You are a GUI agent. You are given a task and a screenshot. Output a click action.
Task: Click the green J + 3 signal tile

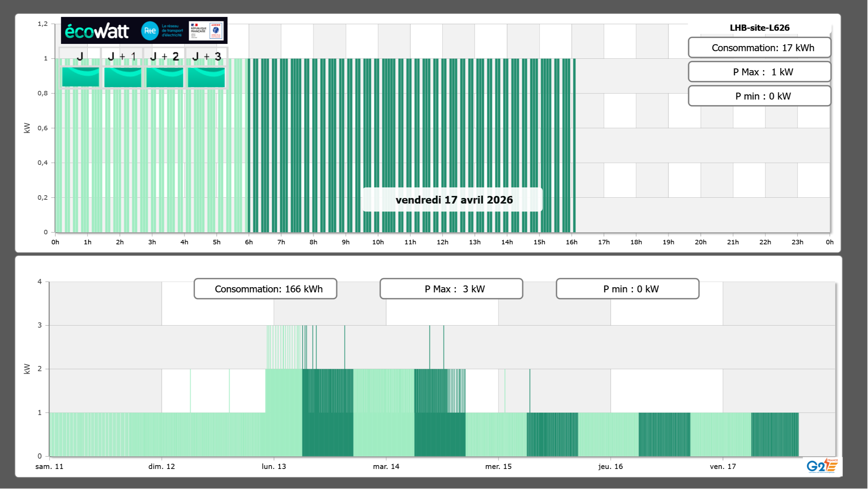(206, 77)
